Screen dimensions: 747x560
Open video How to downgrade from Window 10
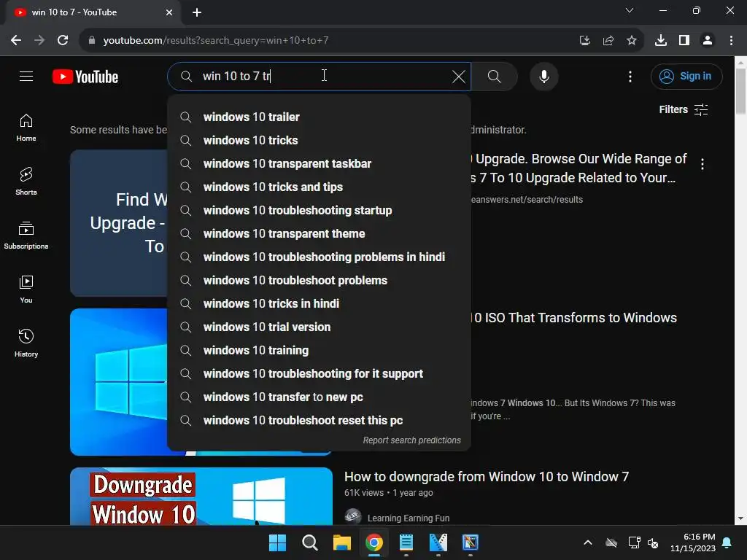pyautogui.click(x=487, y=477)
